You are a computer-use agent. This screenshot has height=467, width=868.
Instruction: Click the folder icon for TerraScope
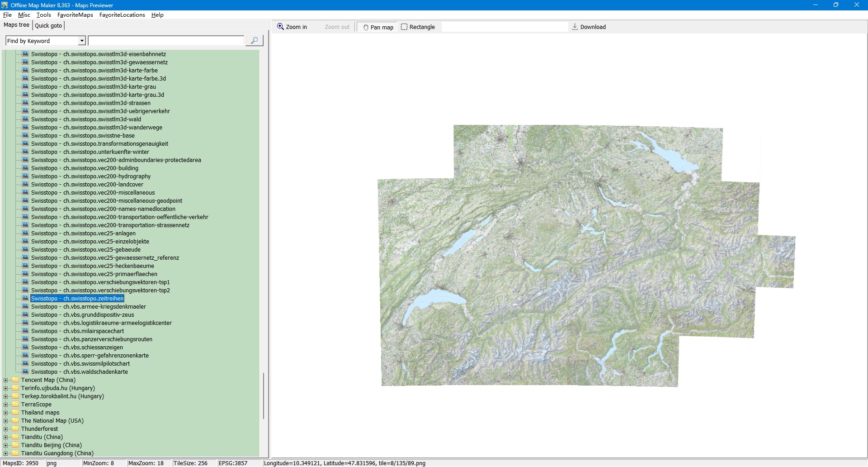[16, 404]
